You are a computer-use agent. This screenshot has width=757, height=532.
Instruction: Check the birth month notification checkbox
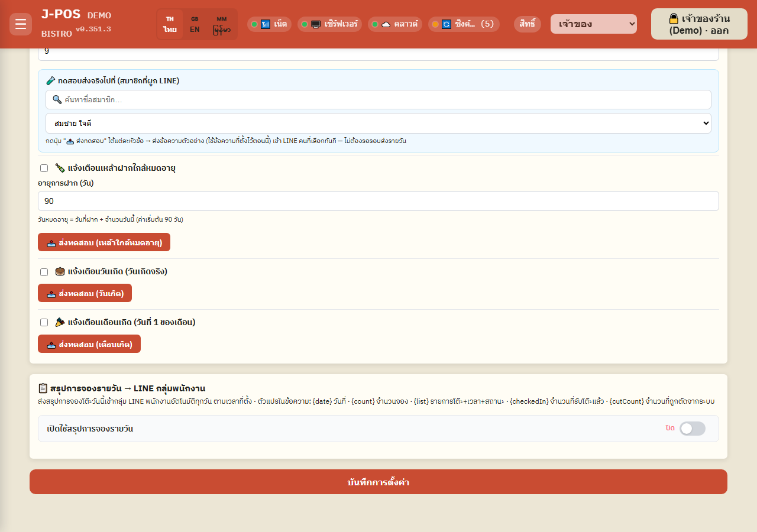(44, 323)
